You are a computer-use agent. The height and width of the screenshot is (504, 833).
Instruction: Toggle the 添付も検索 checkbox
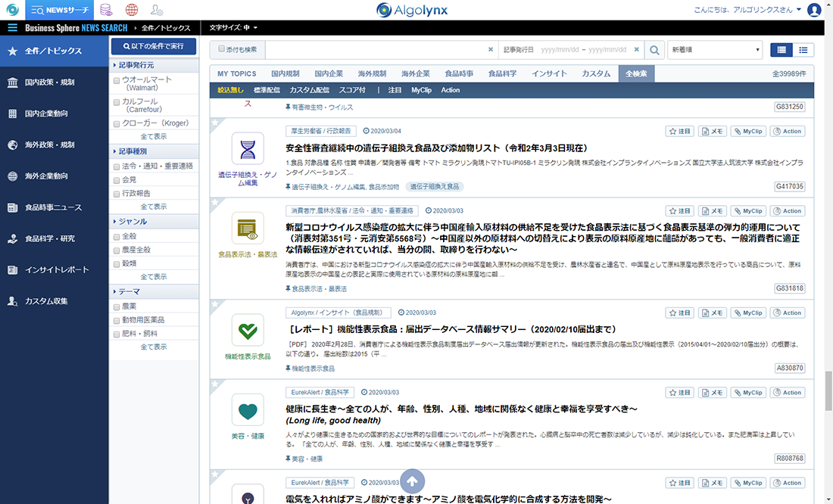(x=222, y=49)
